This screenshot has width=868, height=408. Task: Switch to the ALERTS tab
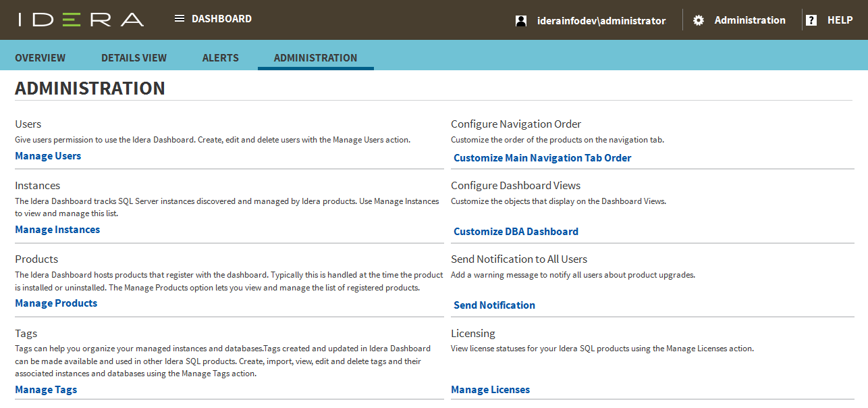coord(221,58)
